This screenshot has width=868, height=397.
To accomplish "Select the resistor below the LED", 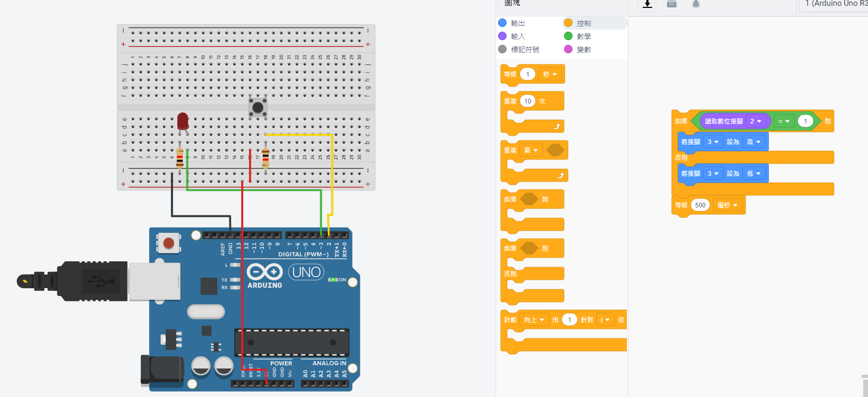I will pos(180,157).
